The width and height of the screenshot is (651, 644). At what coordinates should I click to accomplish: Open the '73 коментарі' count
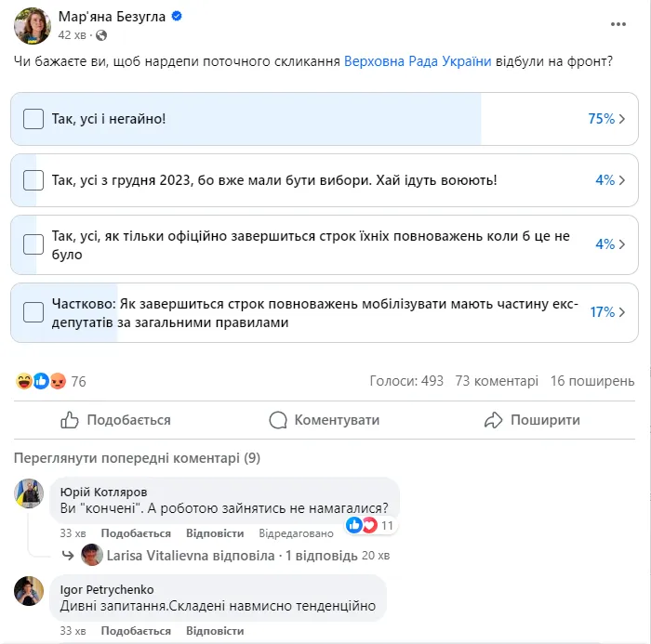click(x=497, y=381)
